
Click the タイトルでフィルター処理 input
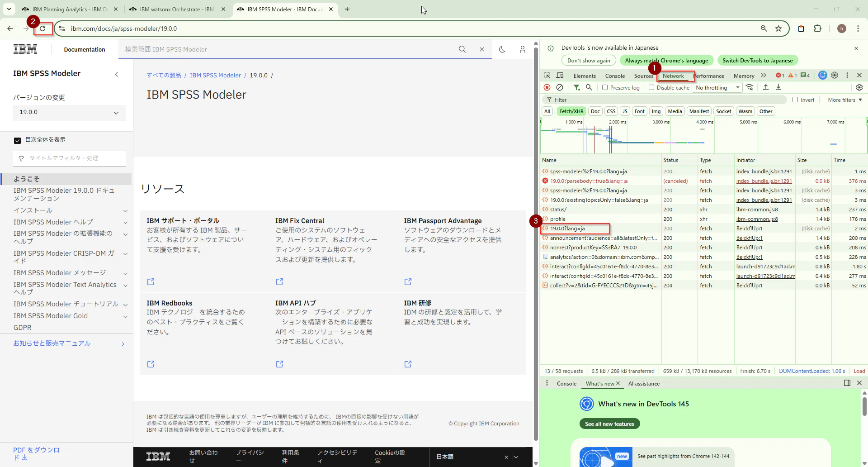pyautogui.click(x=70, y=158)
